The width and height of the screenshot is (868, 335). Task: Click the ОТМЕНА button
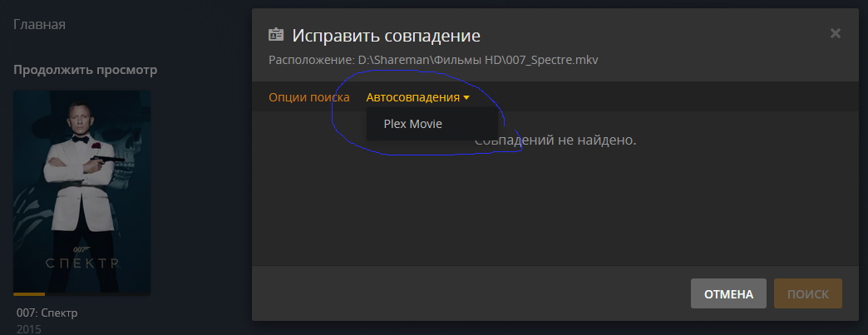click(x=728, y=293)
